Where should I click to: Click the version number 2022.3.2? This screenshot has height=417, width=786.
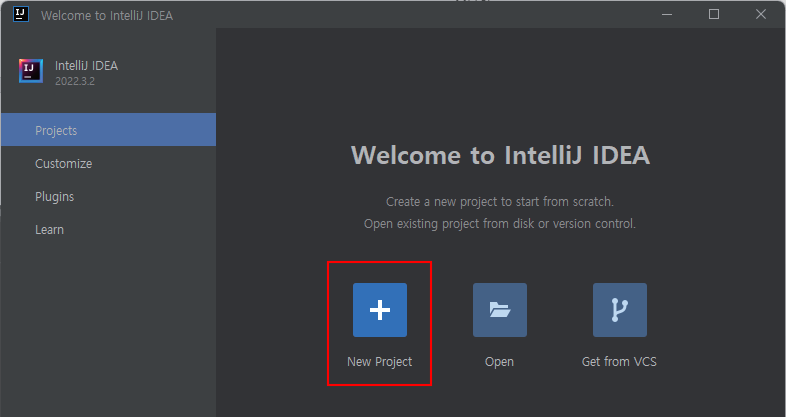pos(75,81)
